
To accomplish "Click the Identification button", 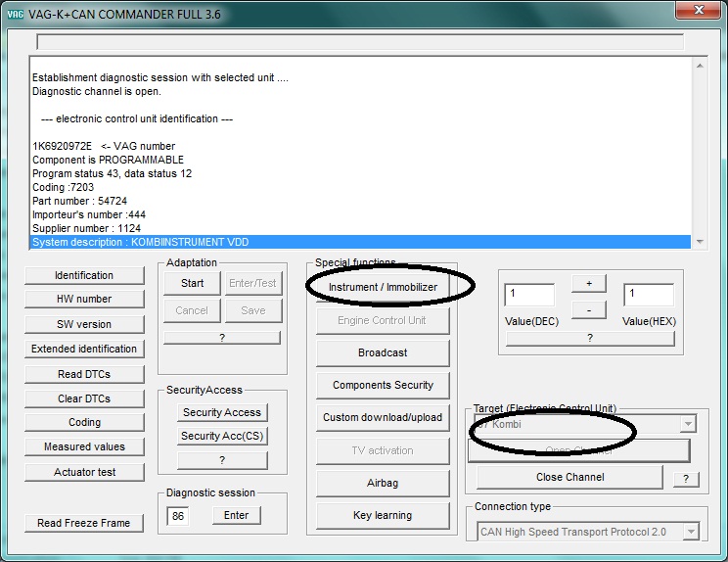I will coord(84,275).
